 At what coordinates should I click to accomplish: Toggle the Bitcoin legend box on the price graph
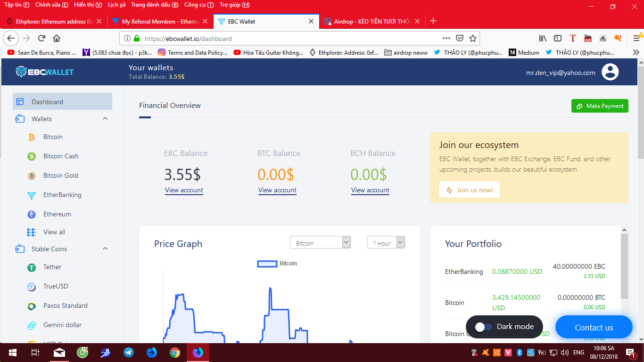tap(267, 263)
